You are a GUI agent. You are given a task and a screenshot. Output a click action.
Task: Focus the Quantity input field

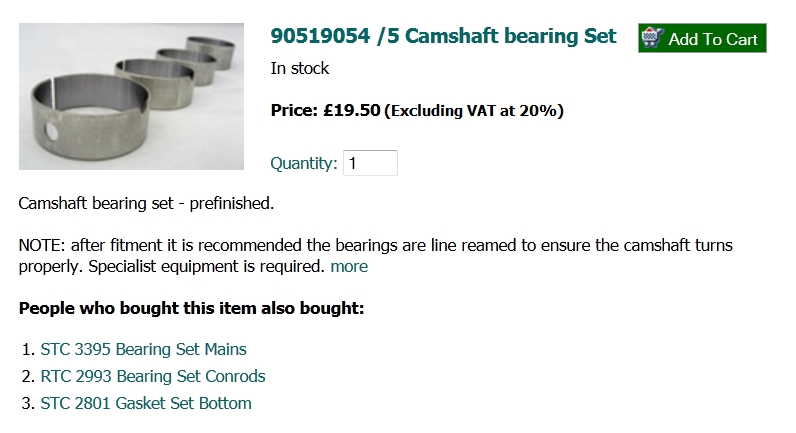point(370,163)
